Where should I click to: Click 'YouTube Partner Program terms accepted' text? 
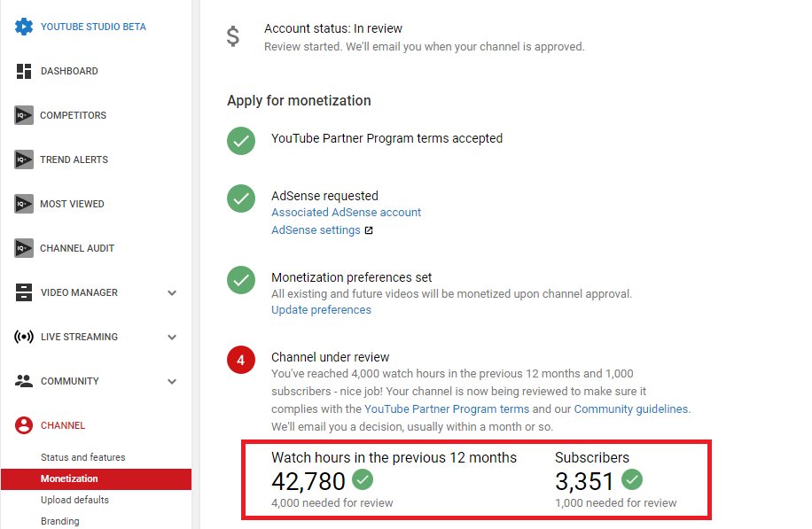click(x=386, y=138)
